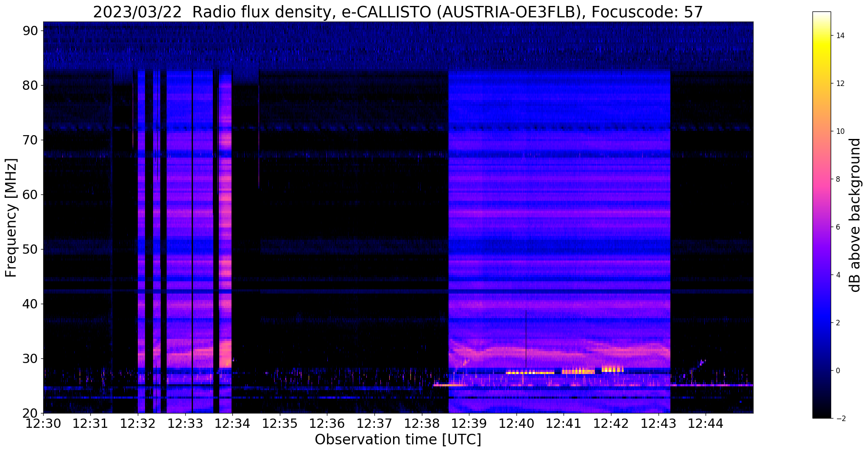Click the plot title showing e-CALLISTO AUSTRIA-OE3FLB

point(398,12)
